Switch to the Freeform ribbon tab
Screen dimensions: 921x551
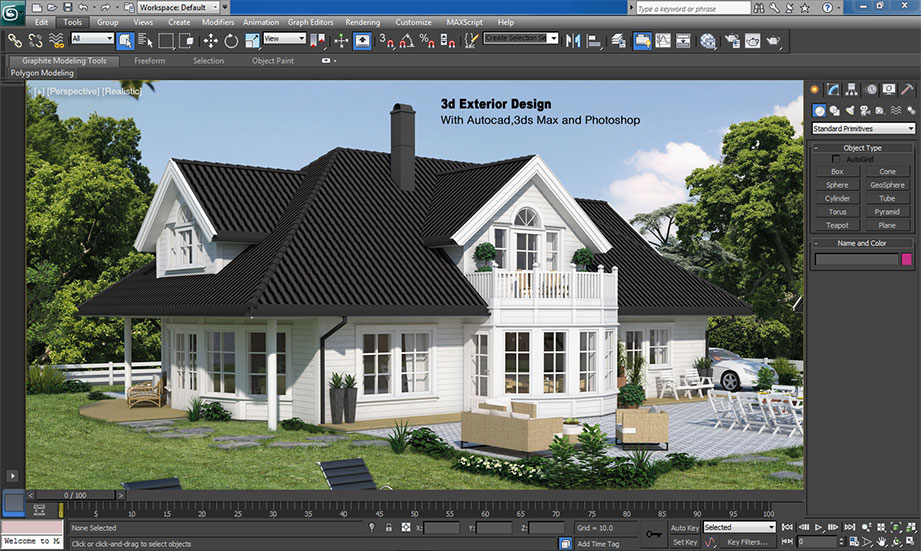(149, 61)
